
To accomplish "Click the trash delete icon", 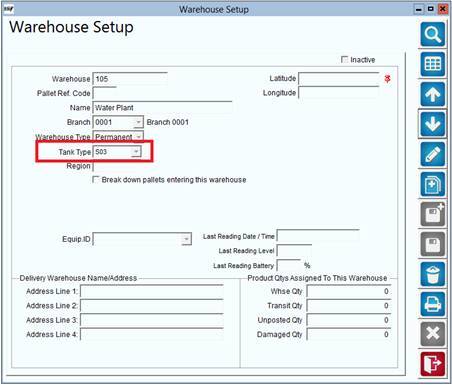I will [x=433, y=274].
